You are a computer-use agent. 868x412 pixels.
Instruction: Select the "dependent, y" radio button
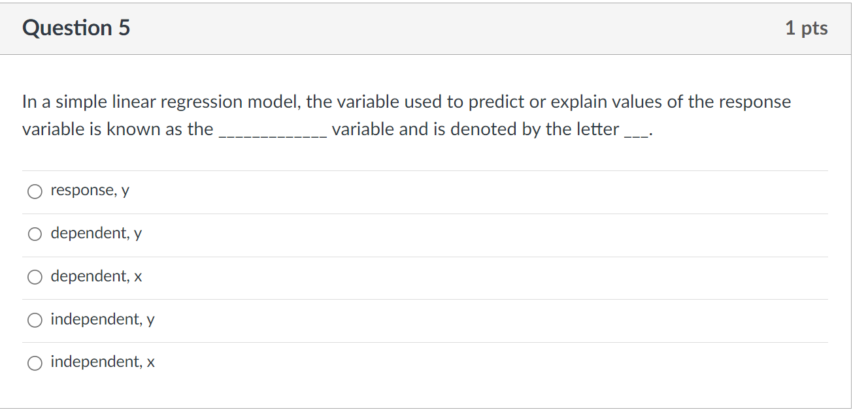[35, 234]
